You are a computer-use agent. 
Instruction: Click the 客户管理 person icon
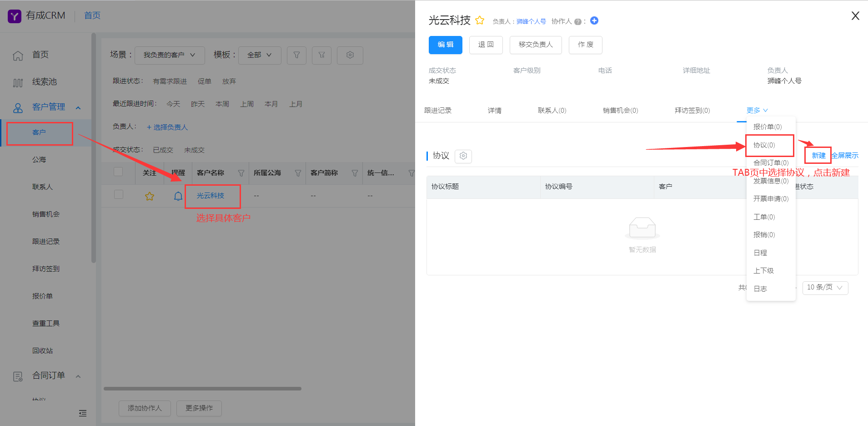coord(18,108)
